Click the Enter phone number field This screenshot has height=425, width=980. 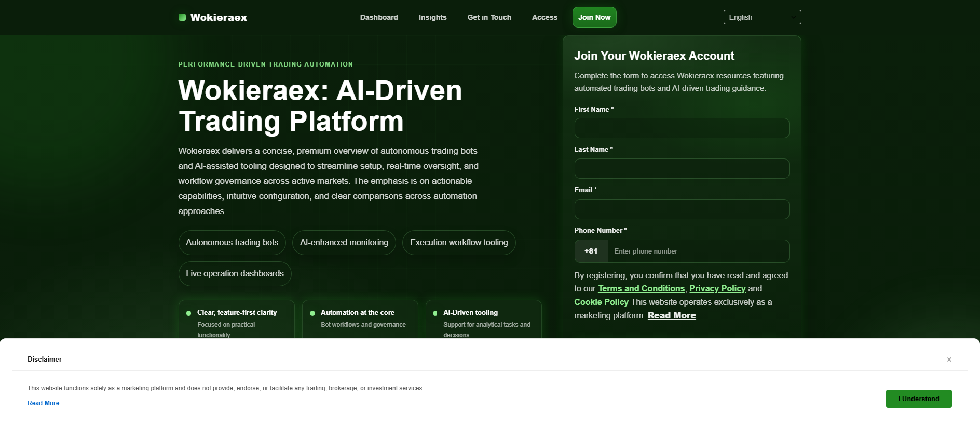pyautogui.click(x=698, y=251)
